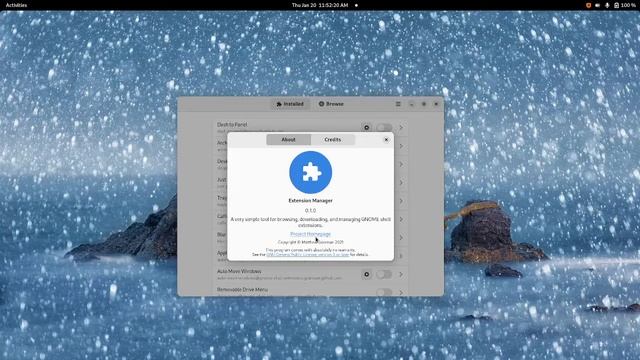
Task: Click the Extension Manager title text
Action: pyautogui.click(x=311, y=200)
